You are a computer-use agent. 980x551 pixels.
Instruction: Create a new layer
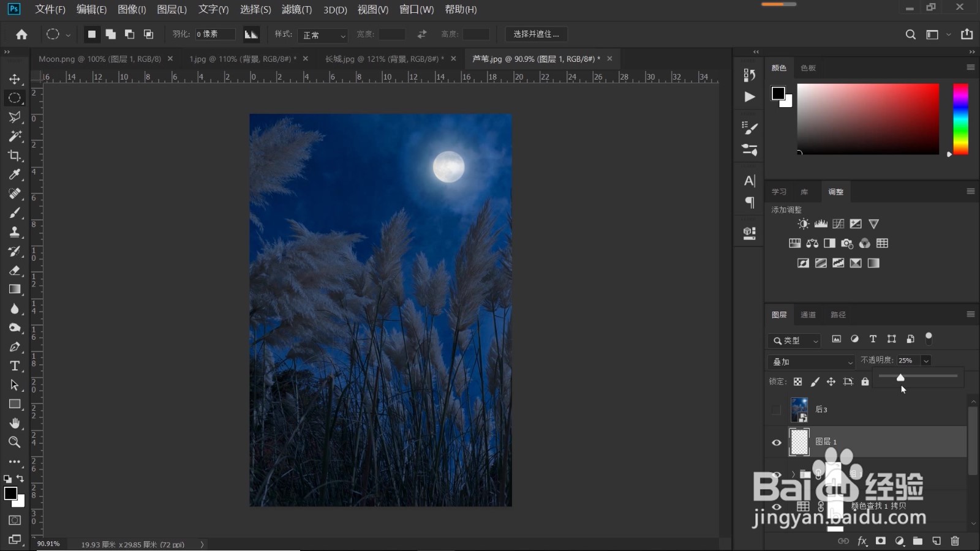pyautogui.click(x=937, y=541)
